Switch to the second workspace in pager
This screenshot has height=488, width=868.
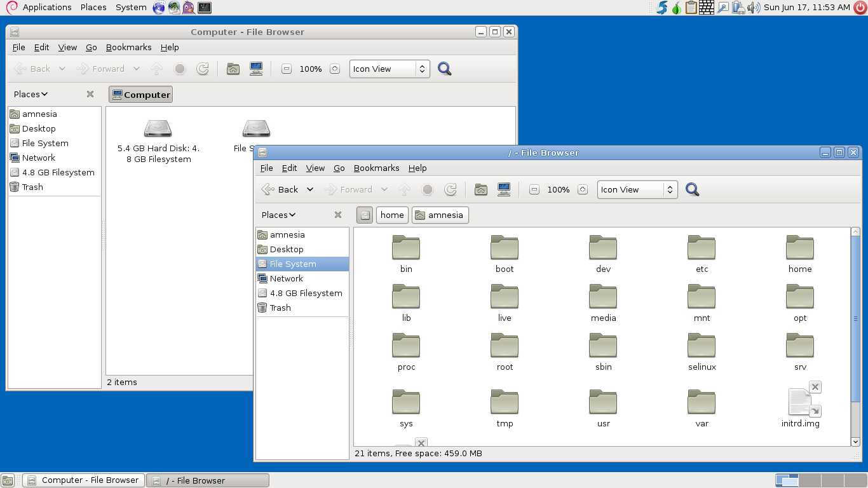[809, 480]
